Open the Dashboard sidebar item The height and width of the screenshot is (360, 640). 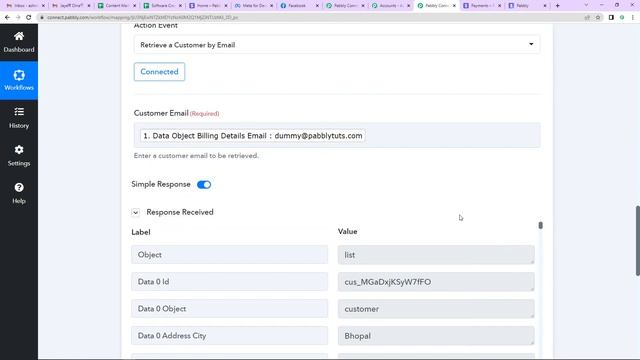pyautogui.click(x=19, y=42)
